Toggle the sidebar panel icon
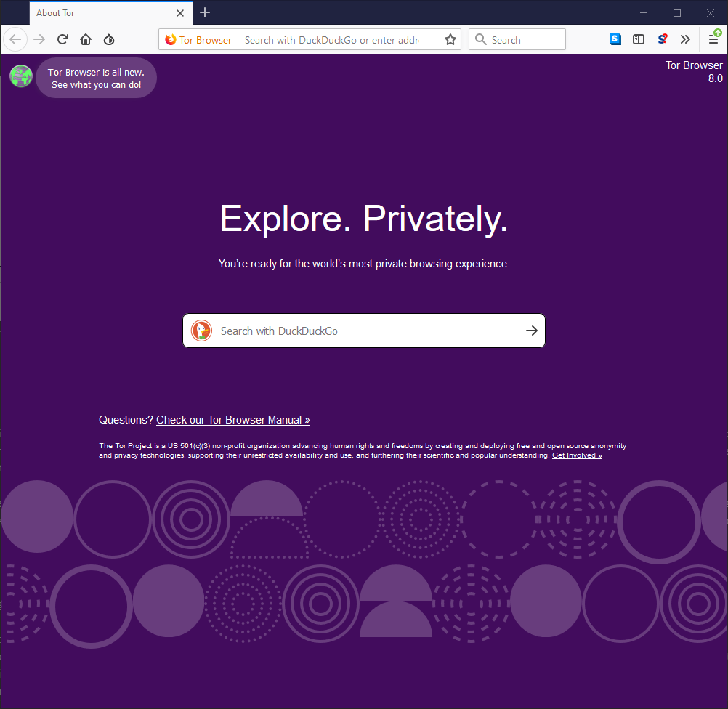 pyautogui.click(x=639, y=39)
